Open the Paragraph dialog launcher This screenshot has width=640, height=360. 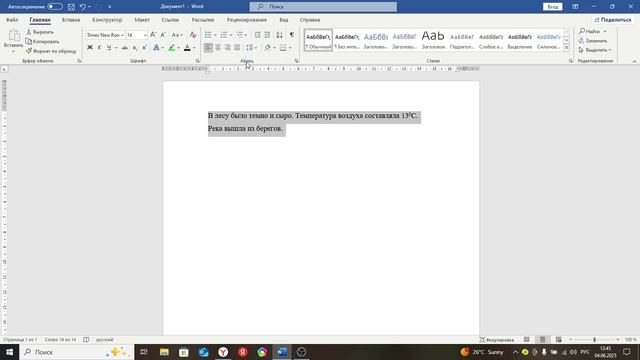coord(296,61)
